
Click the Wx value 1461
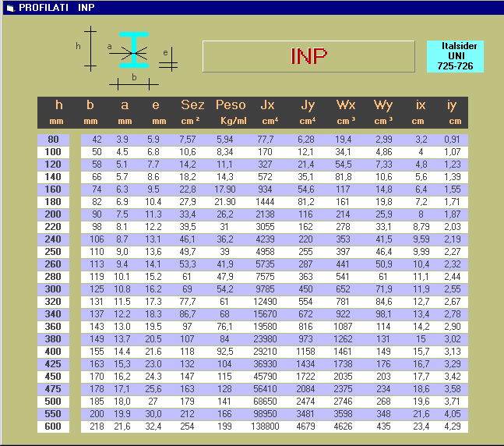click(344, 351)
